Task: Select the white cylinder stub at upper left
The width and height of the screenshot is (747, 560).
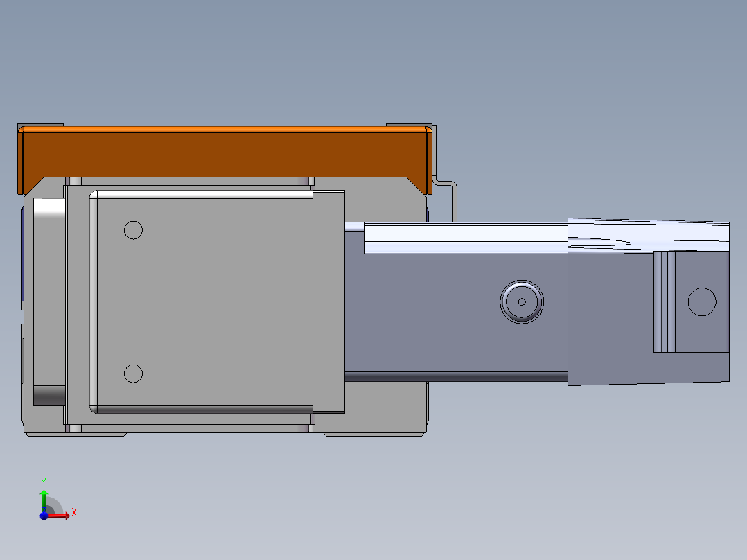Action: click(x=49, y=207)
